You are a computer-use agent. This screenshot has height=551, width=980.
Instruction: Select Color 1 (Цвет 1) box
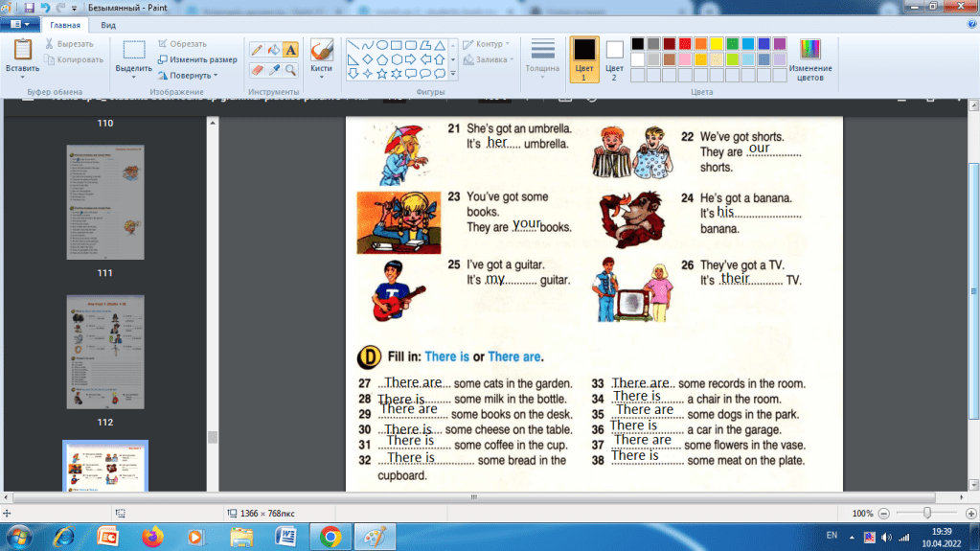point(583,58)
